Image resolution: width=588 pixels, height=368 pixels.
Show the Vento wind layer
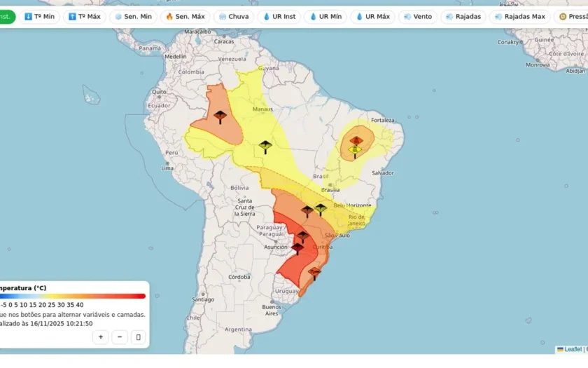[418, 17]
